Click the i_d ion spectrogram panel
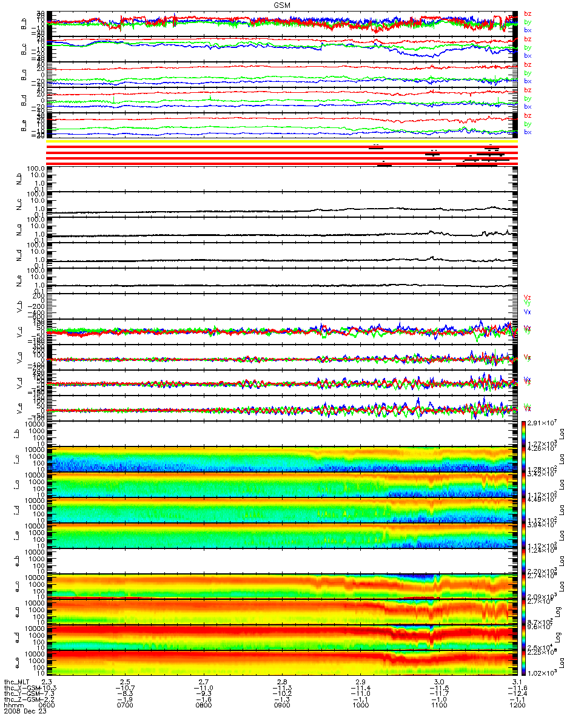This screenshot has height=728, width=564. [282, 510]
